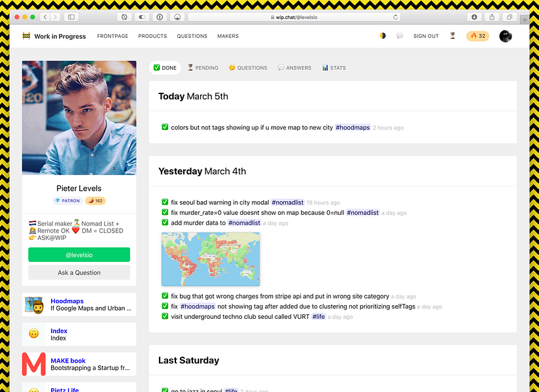Viewport: 539px width, 392px height.
Task: Toggle dark mode moon icon
Action: (383, 36)
